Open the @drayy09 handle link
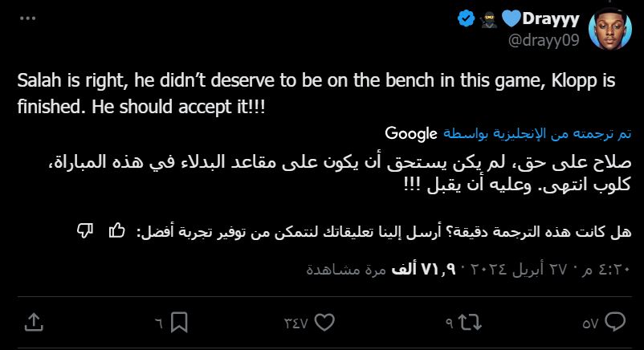This screenshot has width=644, height=350. click(x=544, y=40)
